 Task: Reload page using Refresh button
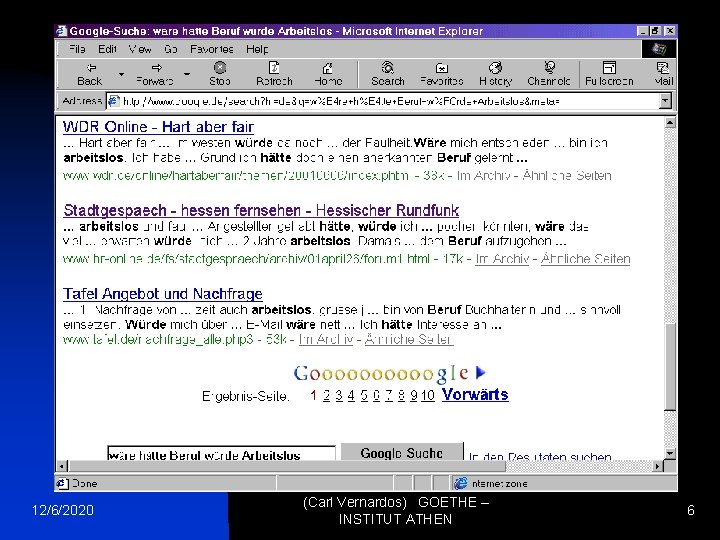[x=274, y=74]
